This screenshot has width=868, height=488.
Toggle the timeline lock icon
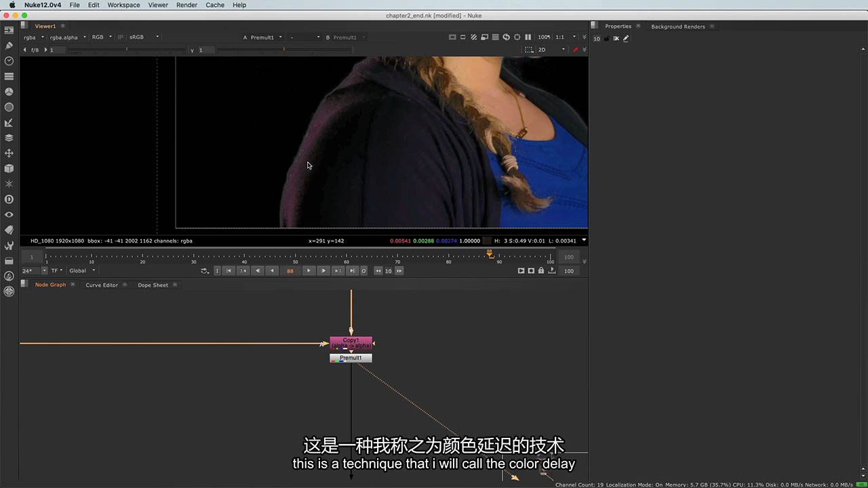pos(540,270)
